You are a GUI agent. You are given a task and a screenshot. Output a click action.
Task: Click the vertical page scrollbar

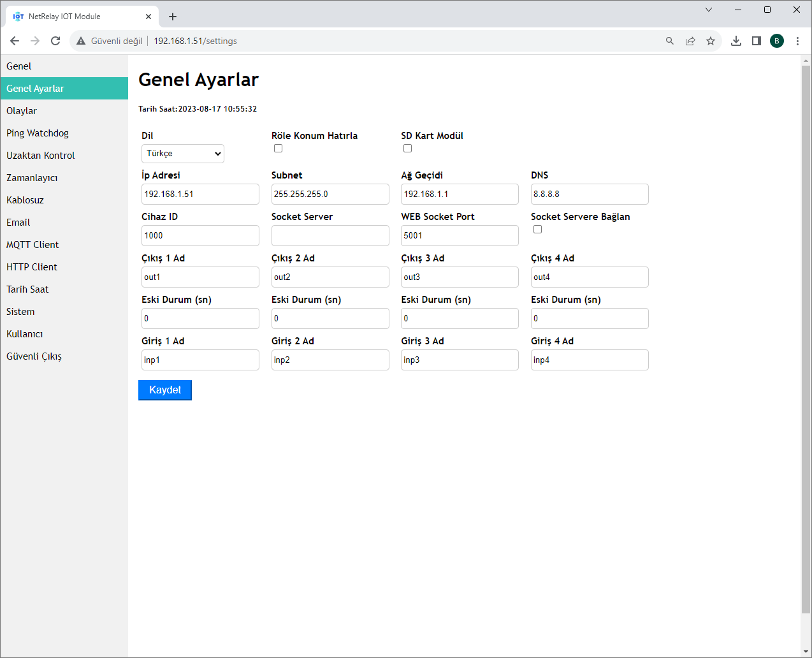pyautogui.click(x=806, y=338)
